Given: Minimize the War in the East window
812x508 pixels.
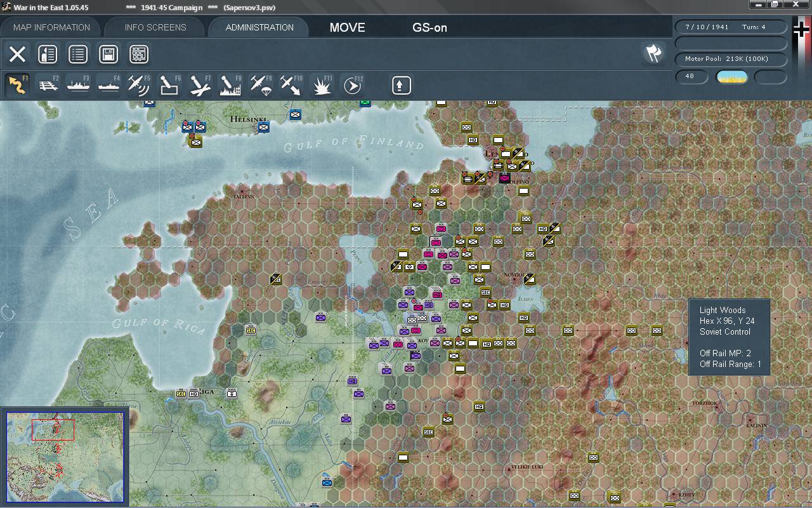Looking at the screenshot, I should [x=757, y=4].
